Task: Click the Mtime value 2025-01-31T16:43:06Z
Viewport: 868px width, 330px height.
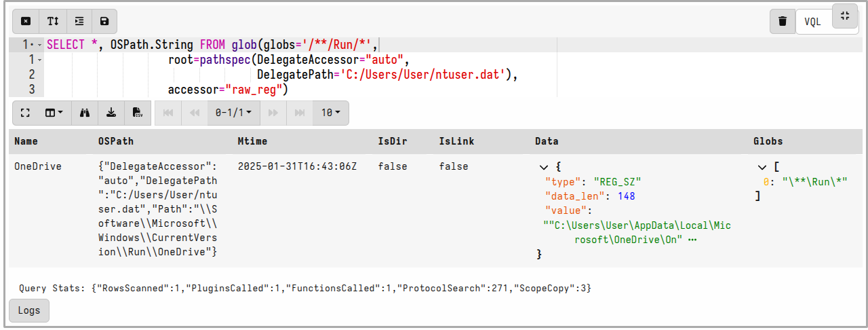Action: [297, 166]
